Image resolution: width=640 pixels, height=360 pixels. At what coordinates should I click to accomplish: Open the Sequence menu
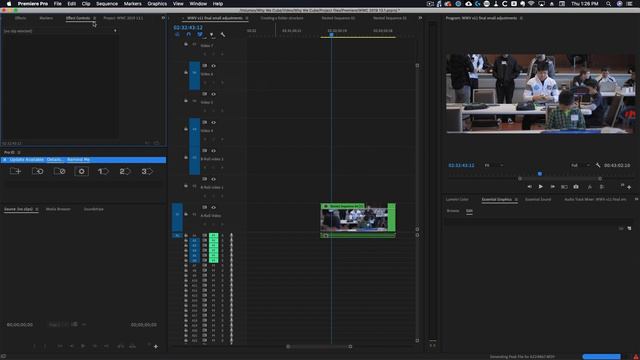pyautogui.click(x=107, y=4)
